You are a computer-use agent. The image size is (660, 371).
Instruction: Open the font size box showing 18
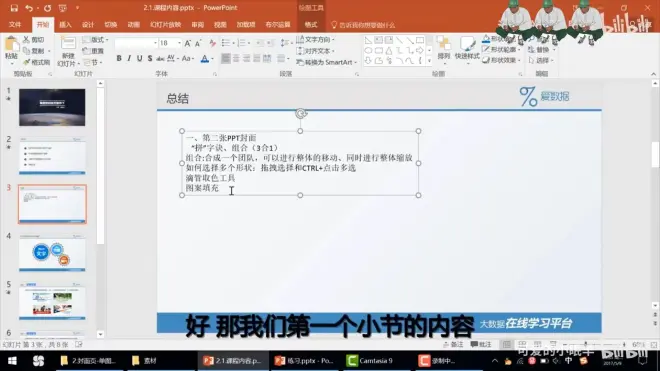170,43
